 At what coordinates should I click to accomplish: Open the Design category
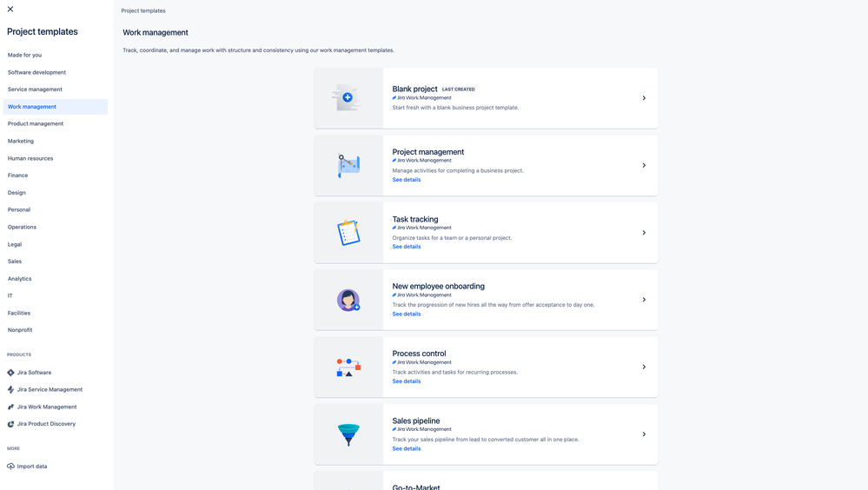17,193
